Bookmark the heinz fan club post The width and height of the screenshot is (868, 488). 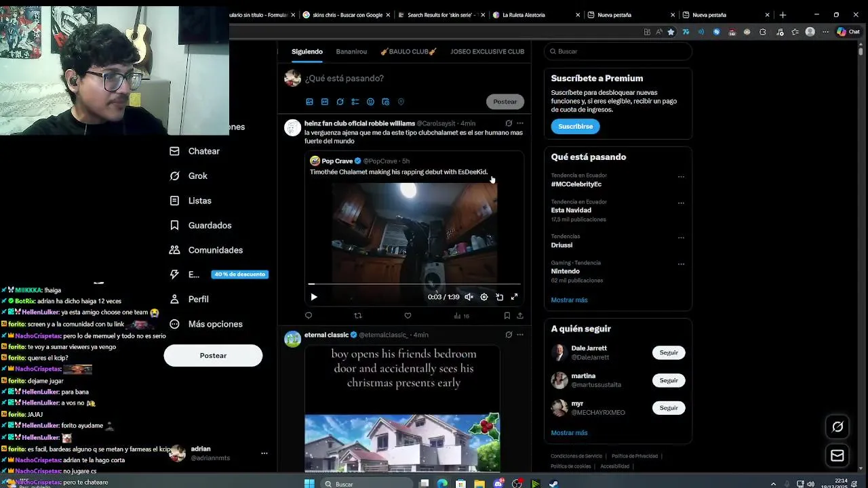[x=507, y=315]
